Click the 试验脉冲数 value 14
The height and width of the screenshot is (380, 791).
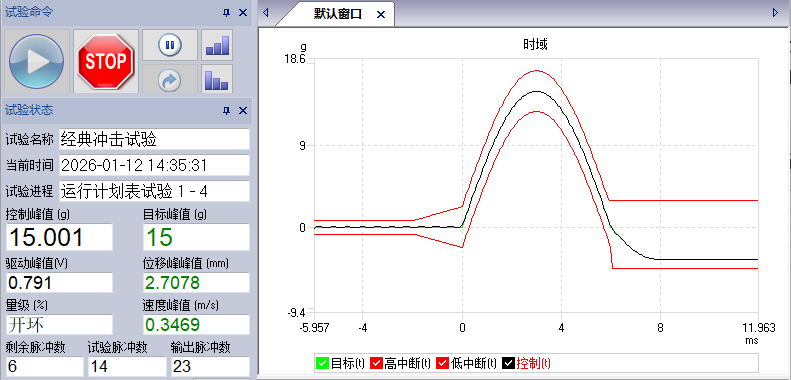click(127, 366)
